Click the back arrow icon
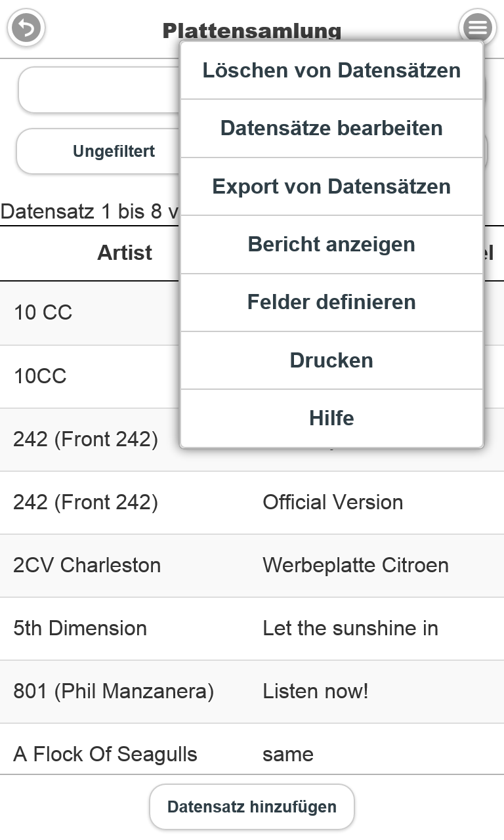This screenshot has height=840, width=504. pos(26,28)
